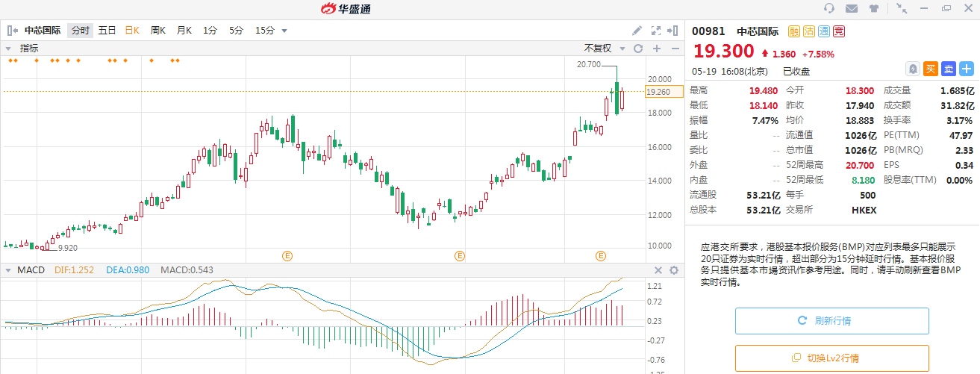Image resolution: width=980 pixels, height=374 pixels.
Task: Open the mail messages icon
Action: [851, 8]
